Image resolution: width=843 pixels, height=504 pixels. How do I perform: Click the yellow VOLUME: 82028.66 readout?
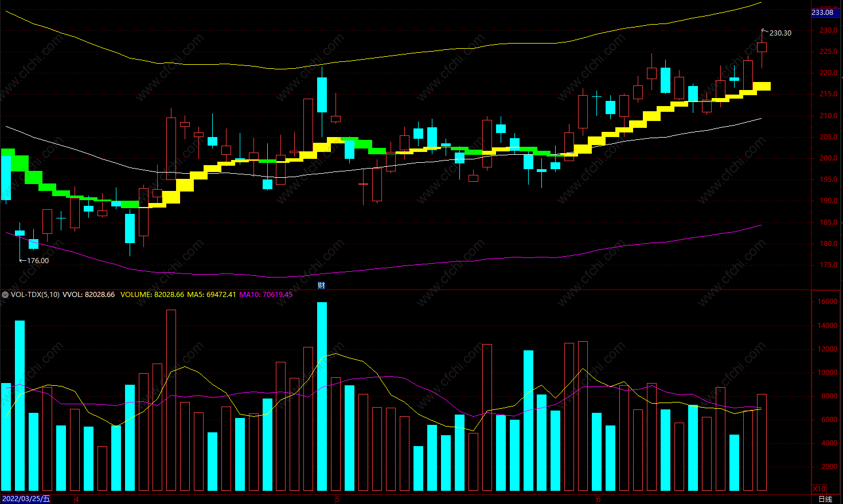(152, 295)
